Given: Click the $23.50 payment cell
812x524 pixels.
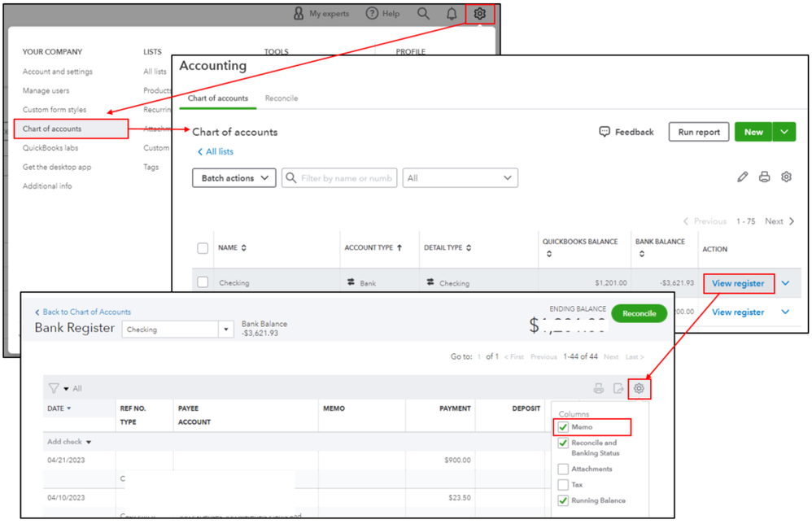Looking at the screenshot, I should point(460,498).
